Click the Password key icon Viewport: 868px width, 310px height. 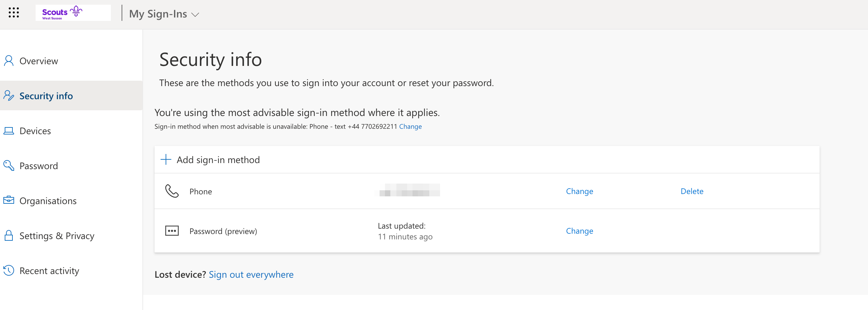(8, 166)
